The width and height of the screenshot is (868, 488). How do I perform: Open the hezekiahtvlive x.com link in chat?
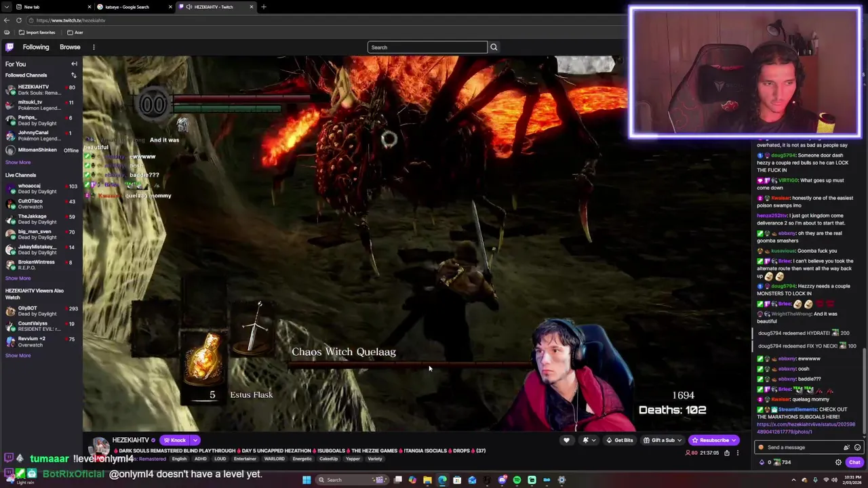(x=806, y=428)
